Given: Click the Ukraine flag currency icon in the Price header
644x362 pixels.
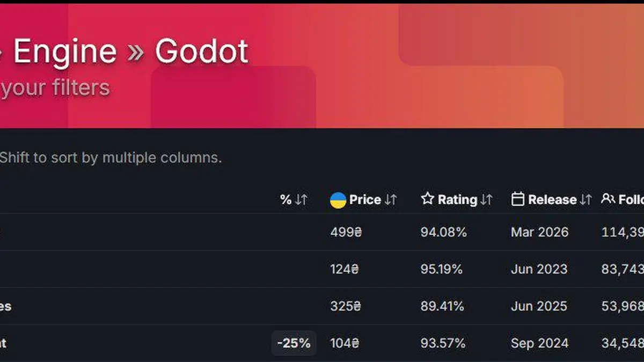Looking at the screenshot, I should (x=338, y=199).
